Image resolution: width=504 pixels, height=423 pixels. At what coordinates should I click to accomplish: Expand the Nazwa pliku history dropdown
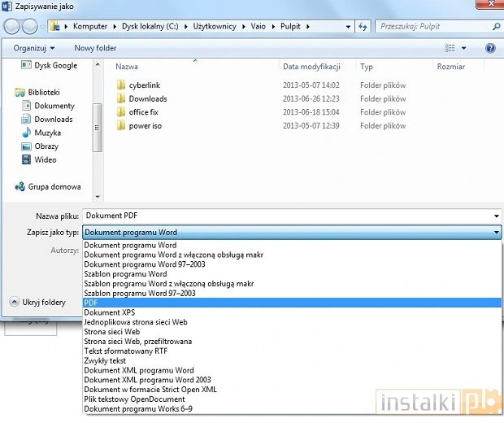point(496,216)
